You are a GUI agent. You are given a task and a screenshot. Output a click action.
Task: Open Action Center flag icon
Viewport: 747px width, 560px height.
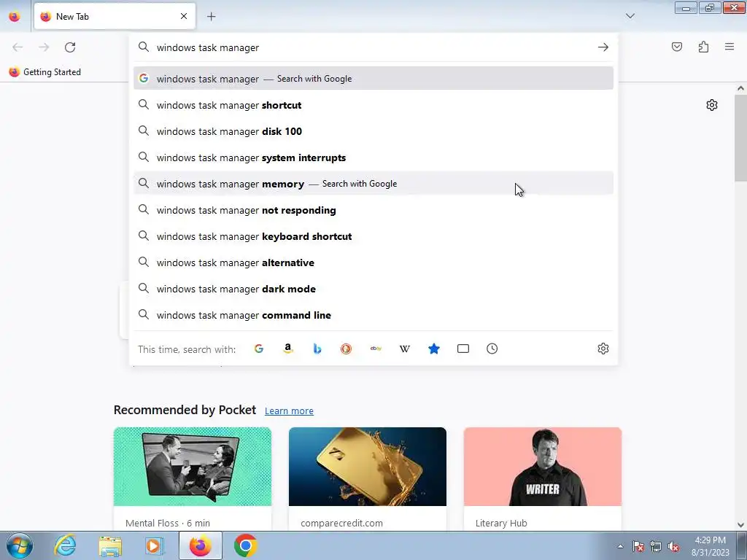[638, 546]
